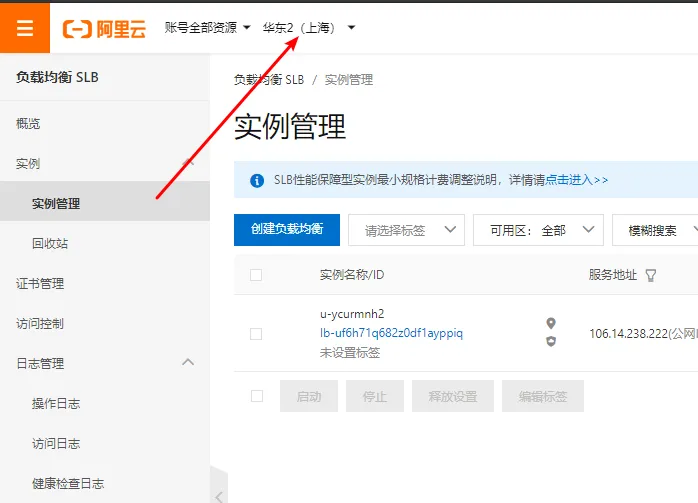
Task: Open the 请选择标签 tag dropdown
Action: click(406, 230)
